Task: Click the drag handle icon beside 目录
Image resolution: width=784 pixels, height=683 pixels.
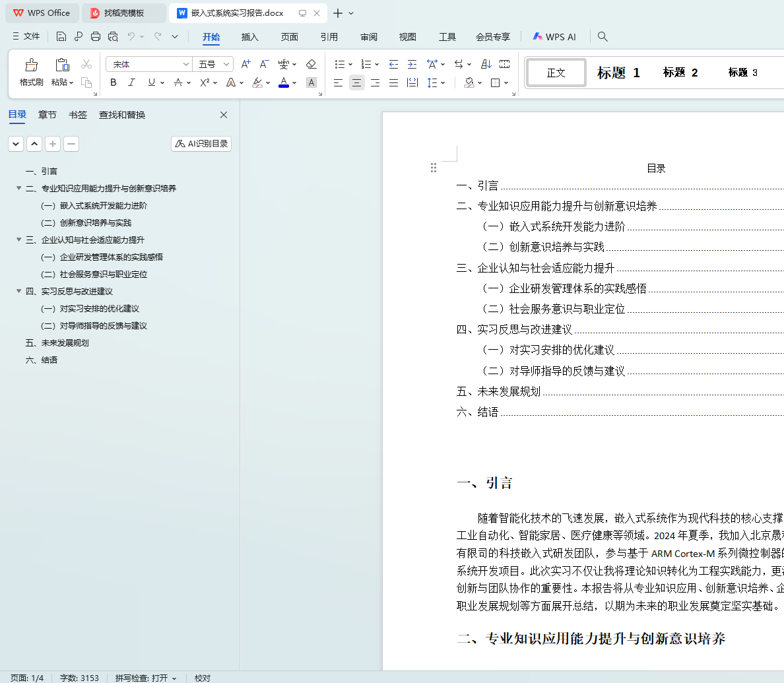Action: point(434,168)
